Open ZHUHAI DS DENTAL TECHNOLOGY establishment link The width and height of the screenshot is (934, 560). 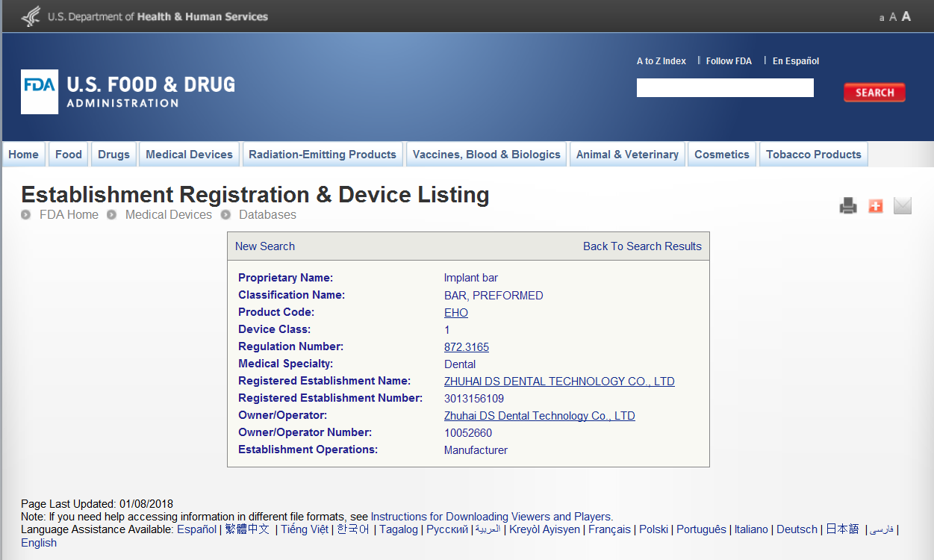(x=559, y=382)
